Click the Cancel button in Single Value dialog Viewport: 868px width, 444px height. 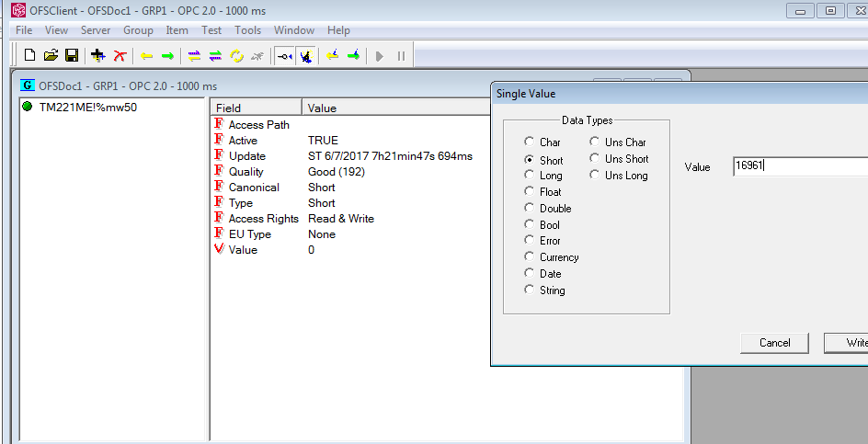[774, 343]
